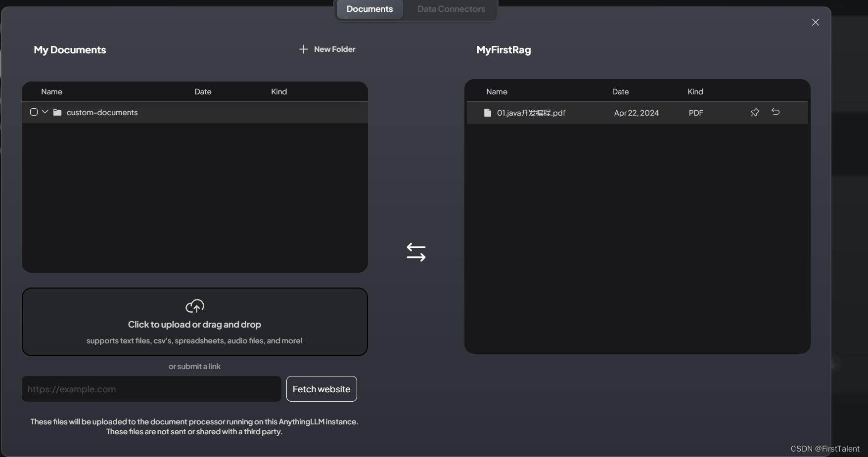Switch to the Documents tab
Screen dimensions: 868x457
click(369, 9)
